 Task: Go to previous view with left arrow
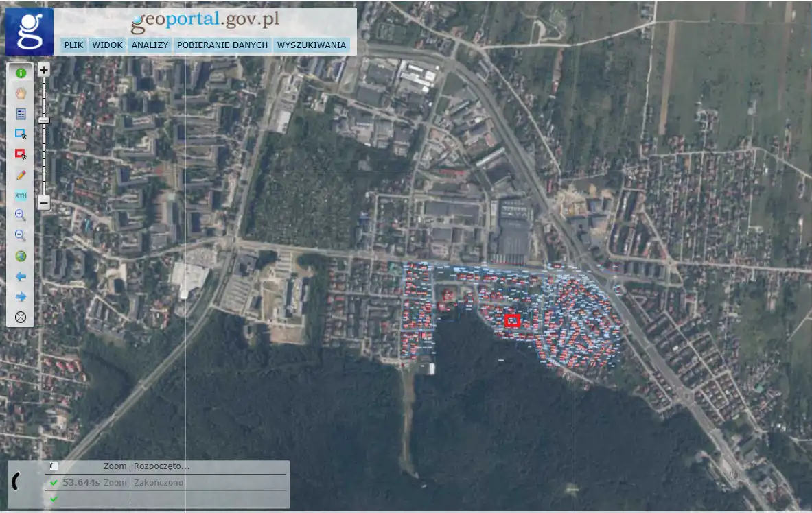tap(21, 276)
